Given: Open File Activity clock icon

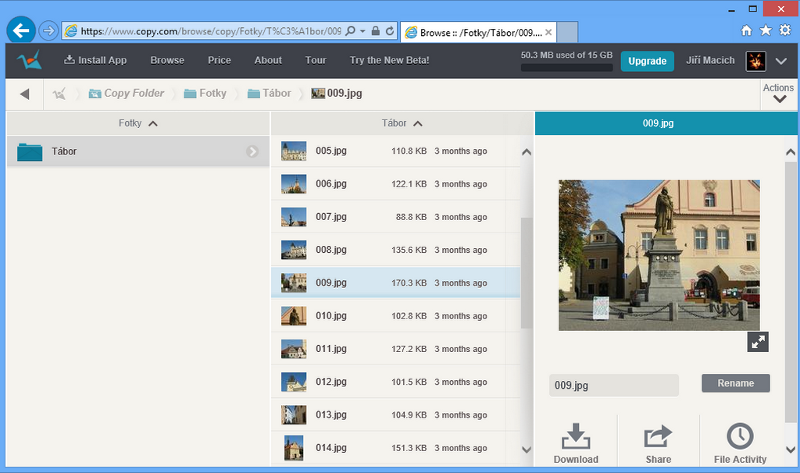Looking at the screenshot, I should (x=739, y=437).
